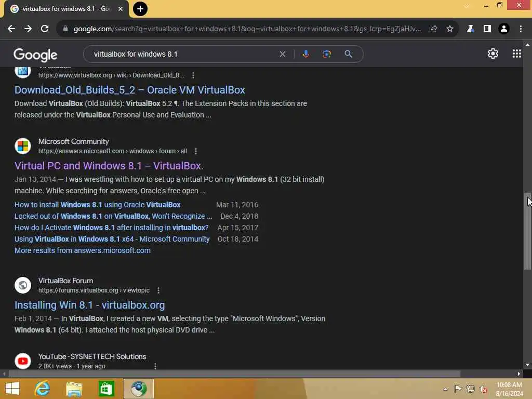
Task: Click the VirtualBox Forum site name
Action: tap(65, 281)
